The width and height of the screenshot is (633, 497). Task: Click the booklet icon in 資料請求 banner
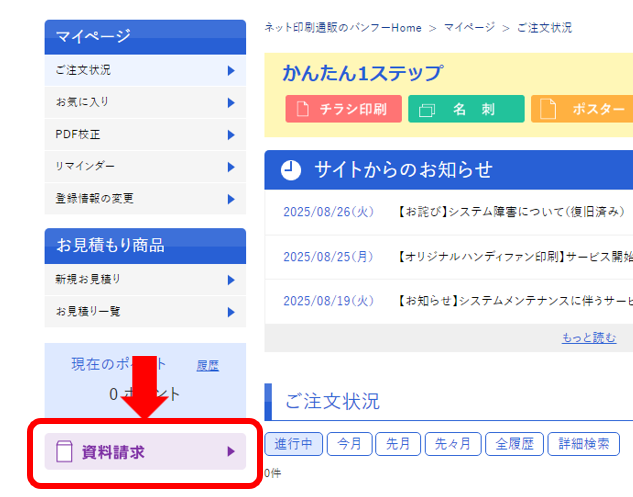(x=65, y=452)
